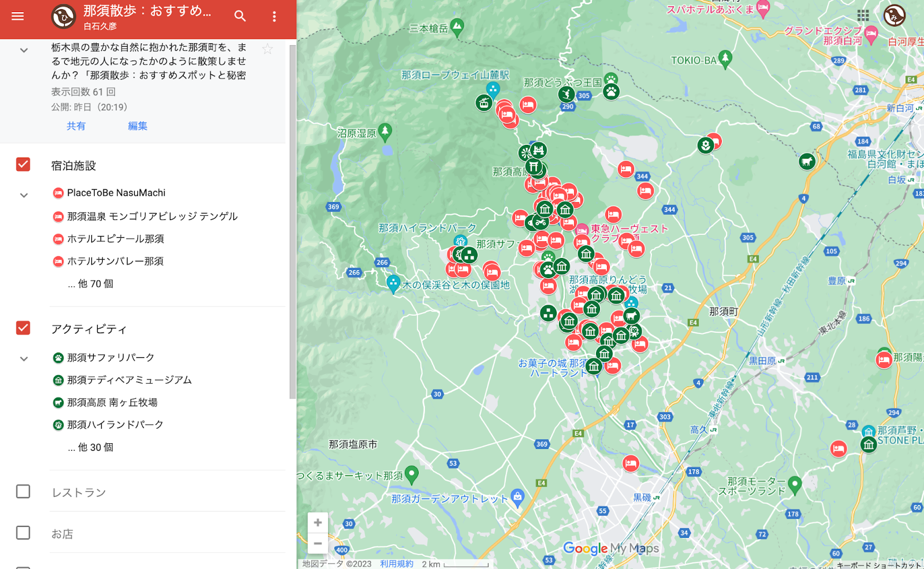Select 那須サファリパーク in the list
Image resolution: width=924 pixels, height=569 pixels.
coord(111,358)
